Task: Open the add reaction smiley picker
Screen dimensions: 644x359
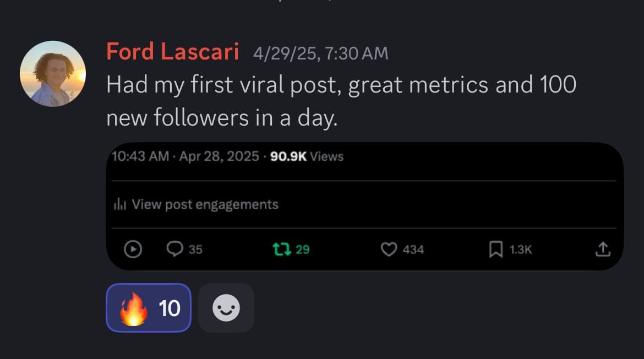Action: pos(226,308)
